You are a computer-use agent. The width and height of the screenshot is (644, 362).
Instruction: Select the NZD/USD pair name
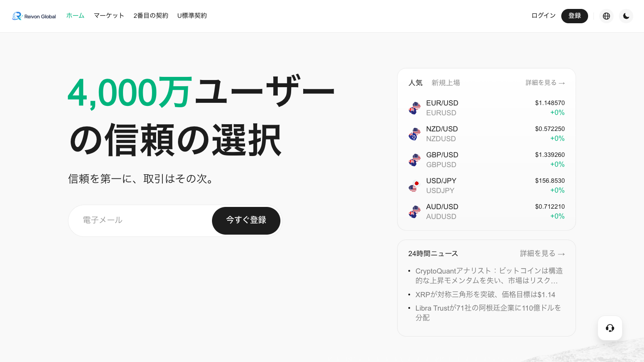(442, 129)
